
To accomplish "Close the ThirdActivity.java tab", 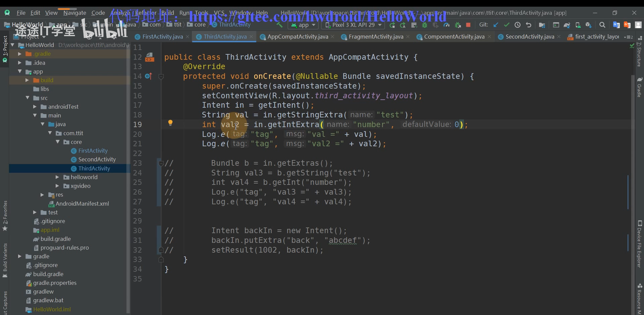I will point(252,37).
